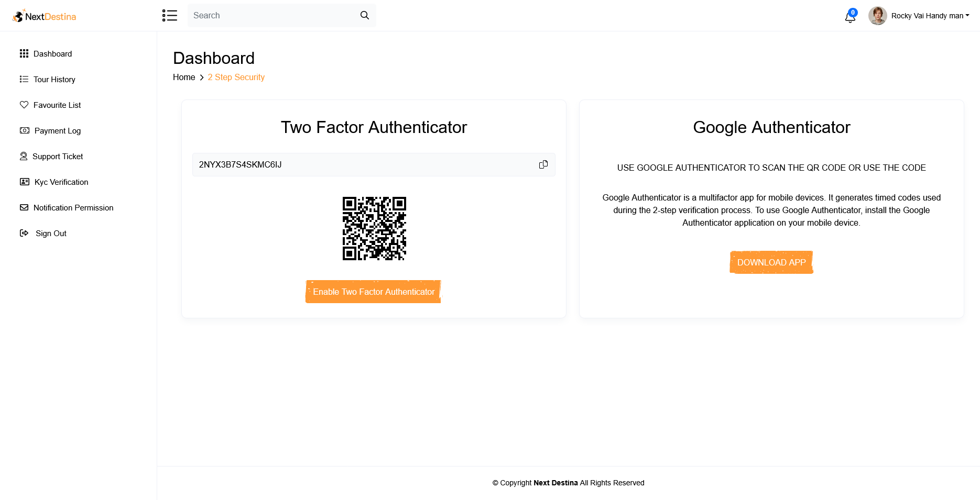980x500 pixels.
Task: Click the Dashboard page title
Action: point(214,58)
